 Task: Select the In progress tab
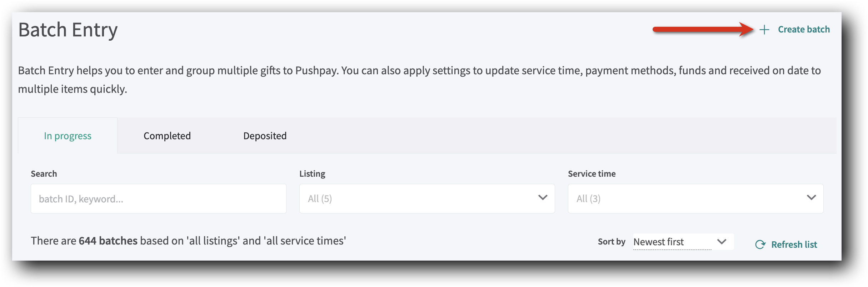[x=67, y=136]
